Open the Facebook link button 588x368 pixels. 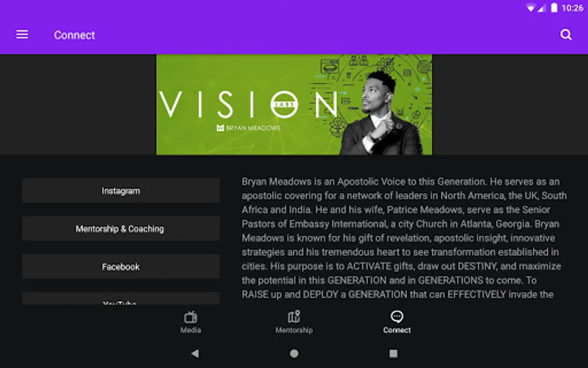coord(121,267)
